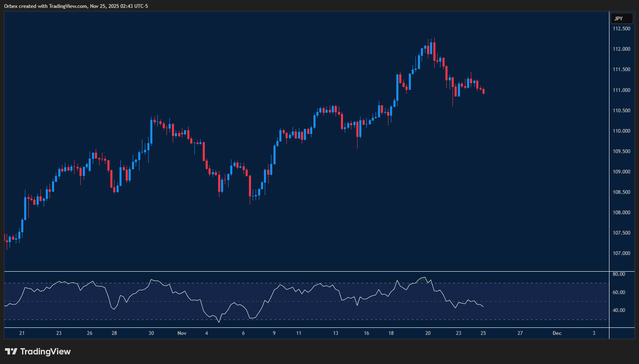Click the 80.00 RSI scale label
Screen dimensions: 639x364
[619, 274]
